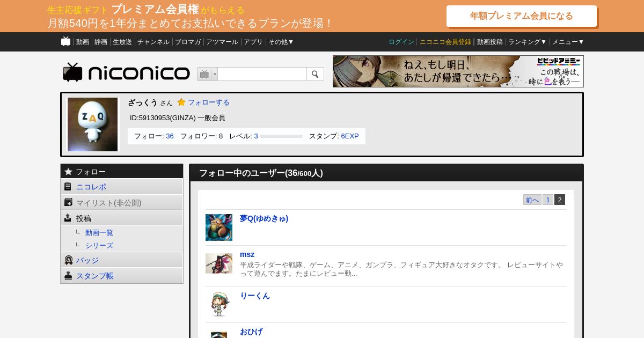Click ID:59130953(GINZA) 一般会員 text
This screenshot has width=644, height=338.
(178, 117)
